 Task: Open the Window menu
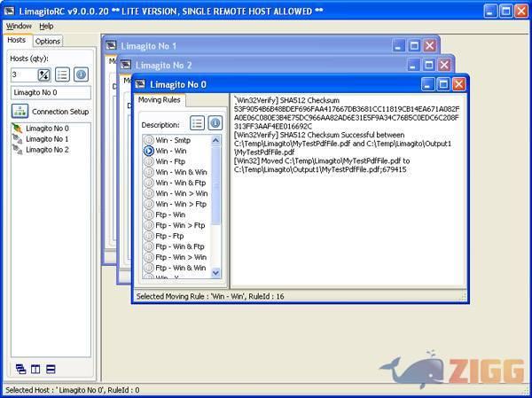(18, 27)
